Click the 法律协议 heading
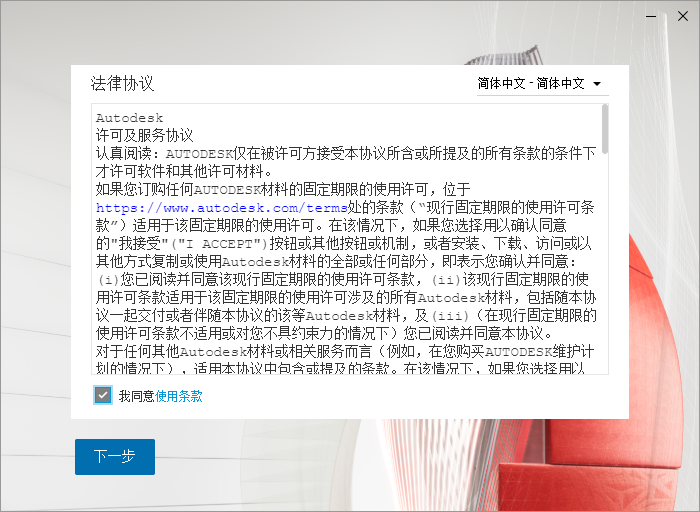This screenshot has height=512, width=700. pos(122,83)
